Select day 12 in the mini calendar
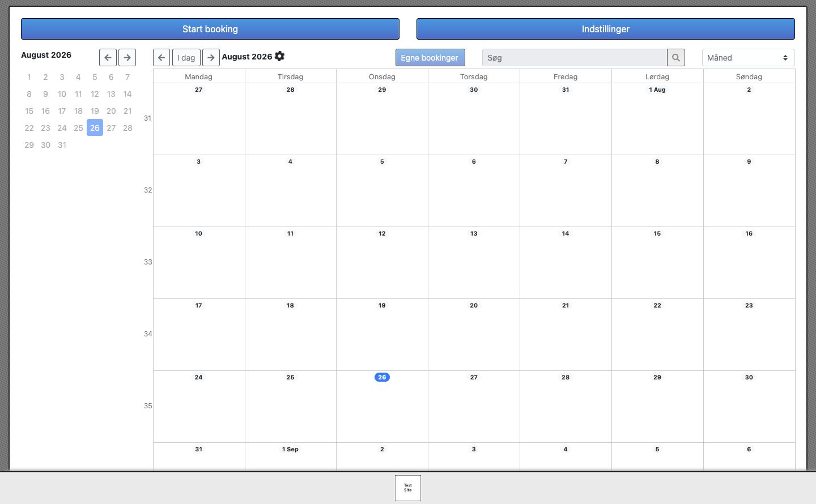816x504 pixels. click(95, 94)
